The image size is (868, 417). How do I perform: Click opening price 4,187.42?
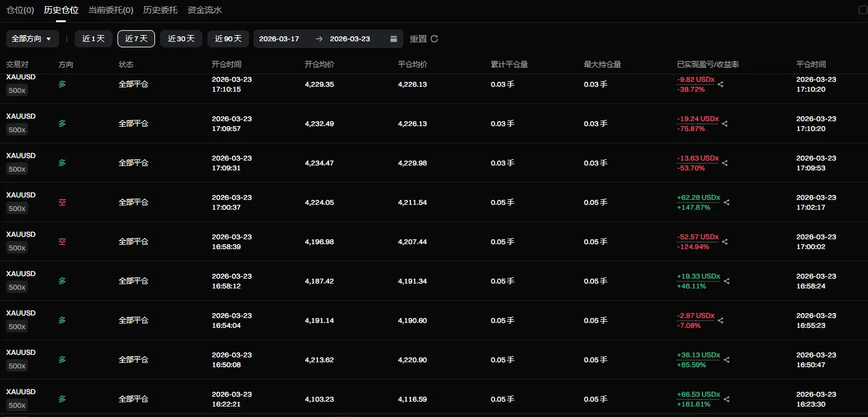point(319,281)
